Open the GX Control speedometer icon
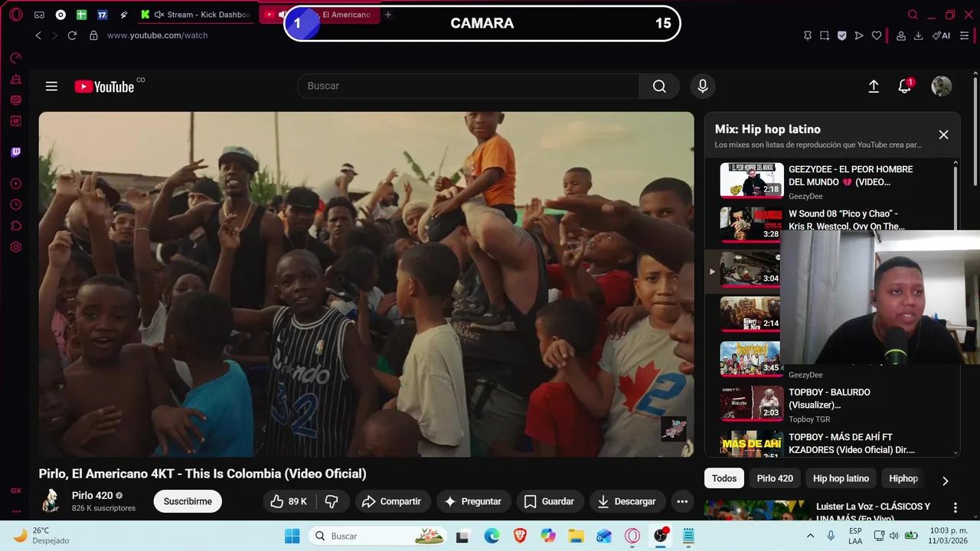Screen dimensions: 980x551 pos(15,57)
